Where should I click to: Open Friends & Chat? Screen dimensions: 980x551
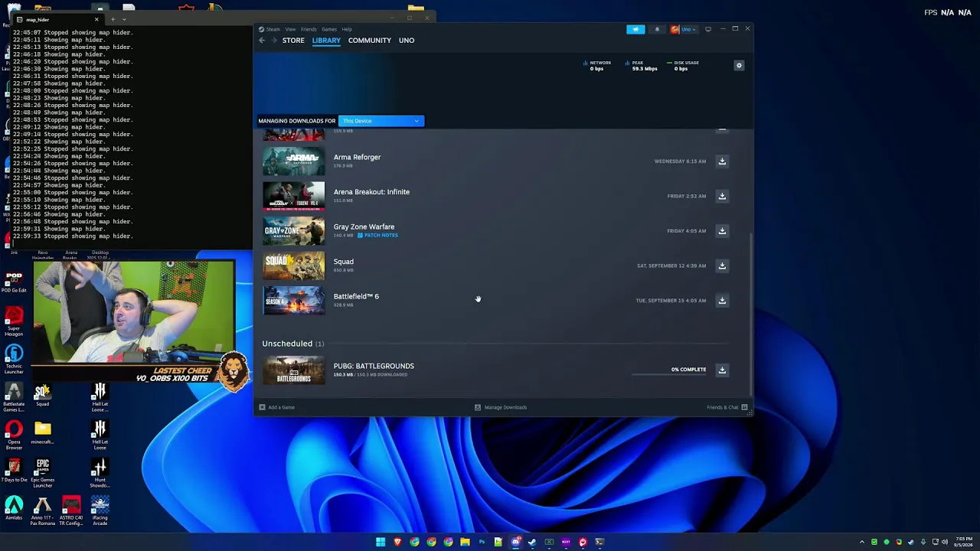(727, 407)
